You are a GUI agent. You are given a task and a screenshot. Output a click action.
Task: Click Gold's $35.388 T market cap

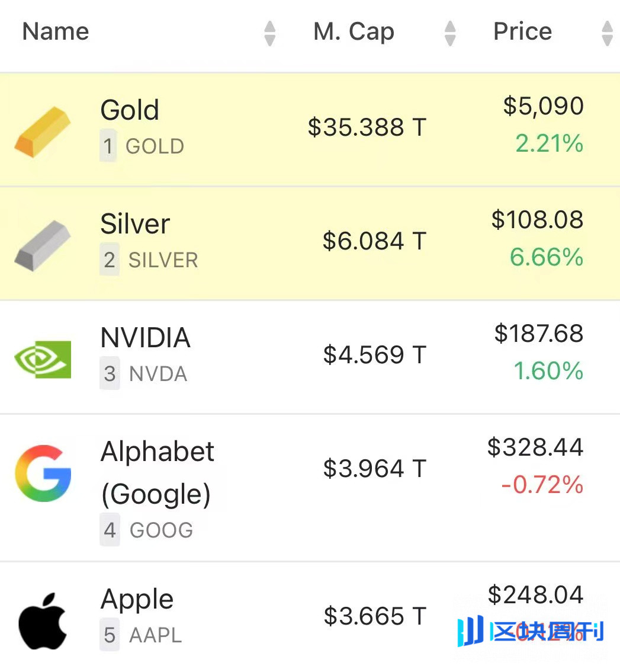[x=367, y=127]
